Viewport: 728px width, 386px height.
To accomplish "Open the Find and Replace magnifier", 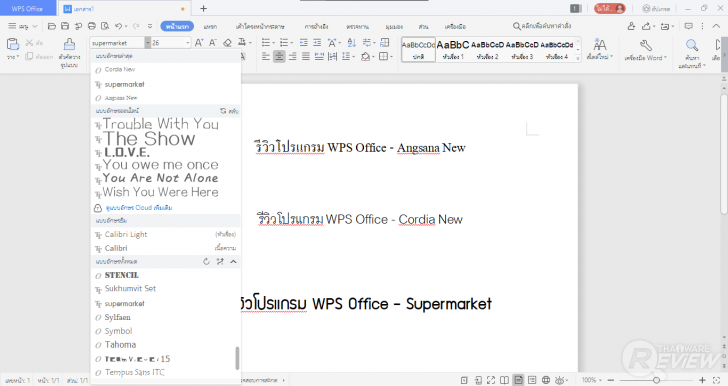I will click(692, 45).
